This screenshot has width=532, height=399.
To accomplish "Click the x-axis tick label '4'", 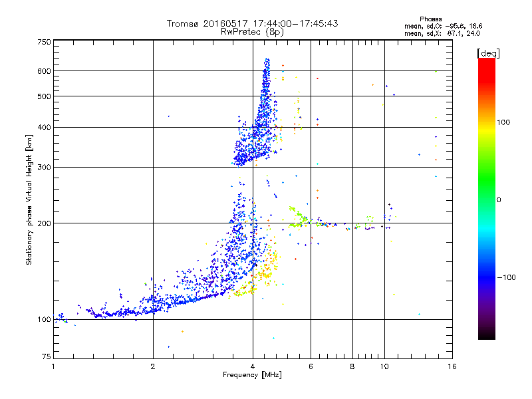I will point(253,366).
